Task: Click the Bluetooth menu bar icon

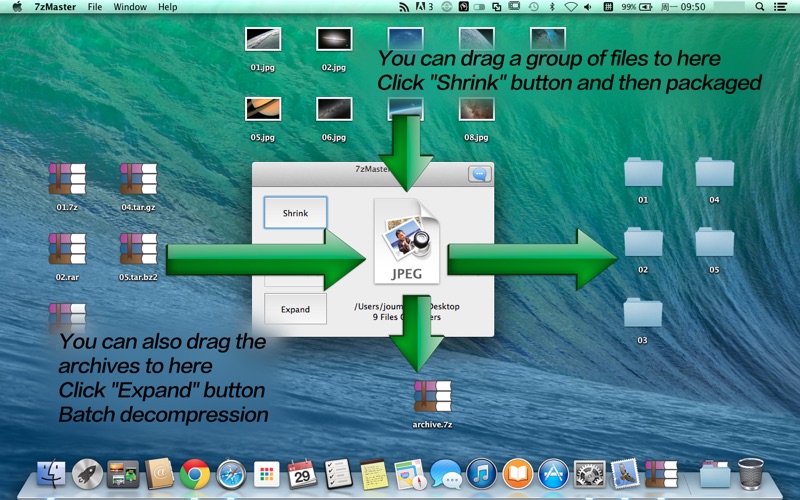Action: 552,7
